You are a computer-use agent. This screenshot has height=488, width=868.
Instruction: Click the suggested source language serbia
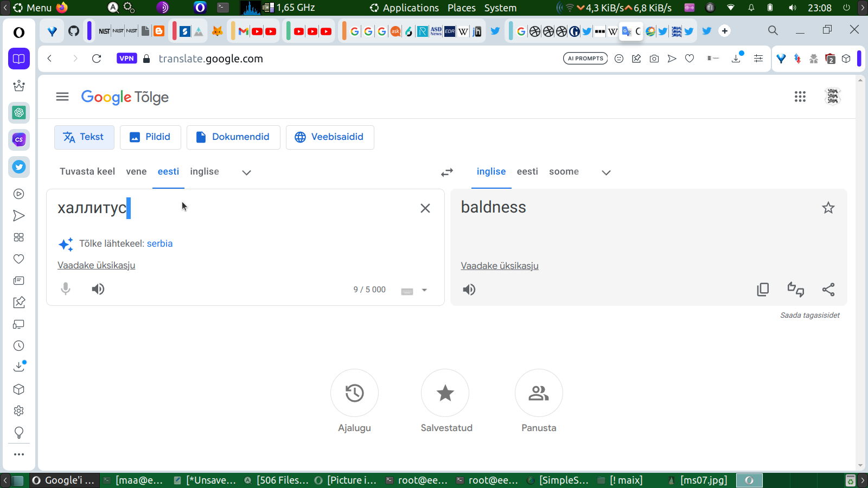pyautogui.click(x=159, y=243)
